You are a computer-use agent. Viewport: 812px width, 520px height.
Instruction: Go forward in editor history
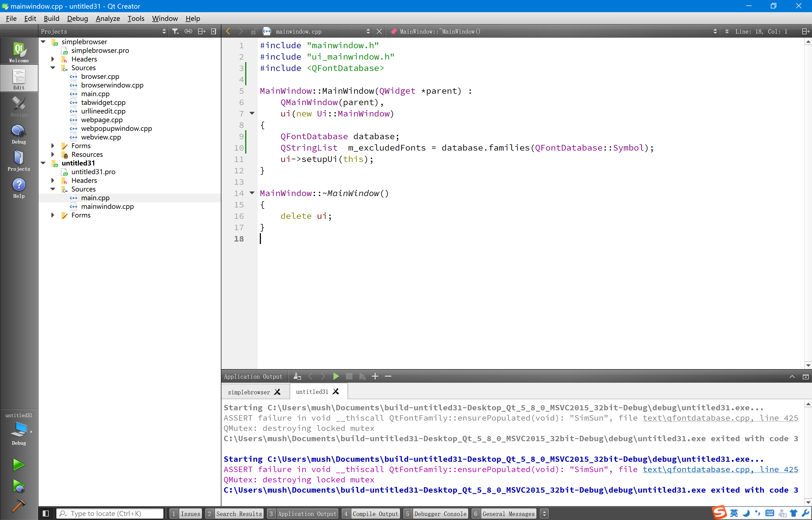(x=241, y=31)
